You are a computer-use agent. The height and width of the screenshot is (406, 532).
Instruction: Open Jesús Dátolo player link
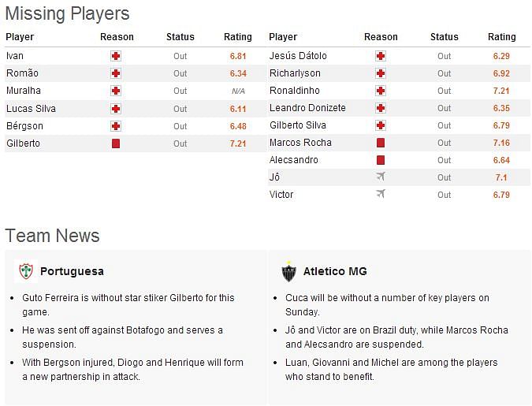[298, 56]
